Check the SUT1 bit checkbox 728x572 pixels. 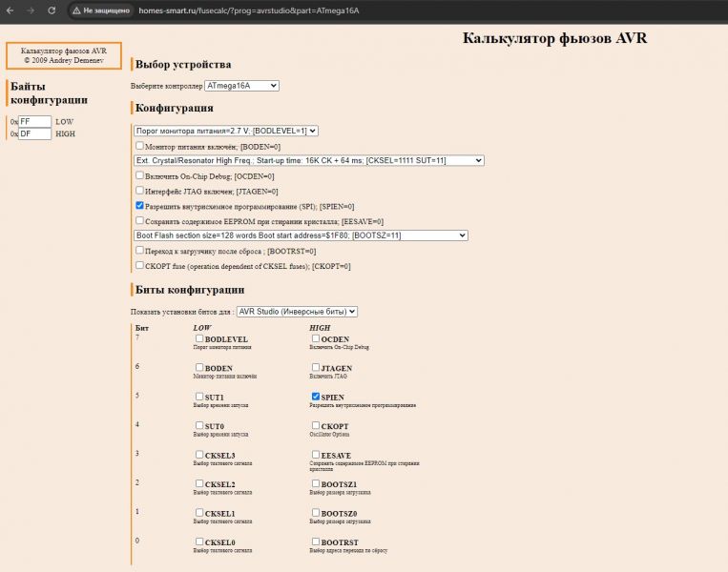pyautogui.click(x=199, y=397)
